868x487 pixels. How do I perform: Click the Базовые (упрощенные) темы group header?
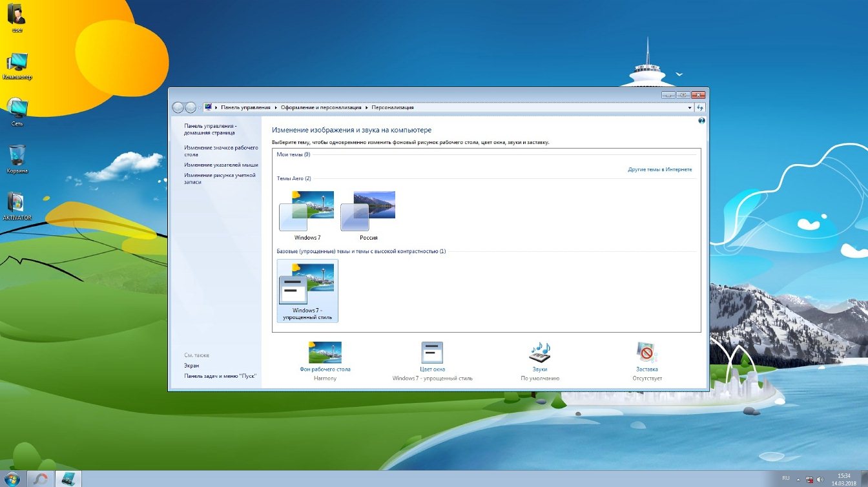coord(361,251)
